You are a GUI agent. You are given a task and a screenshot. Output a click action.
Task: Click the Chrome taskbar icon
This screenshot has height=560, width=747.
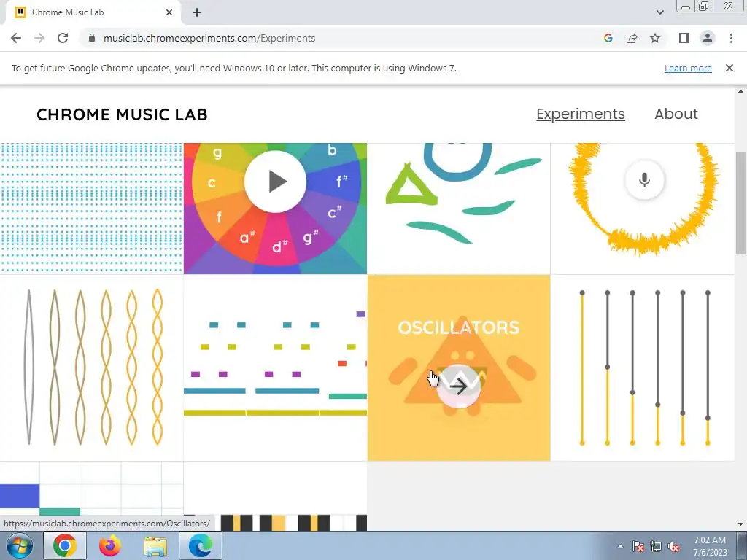[65, 545]
